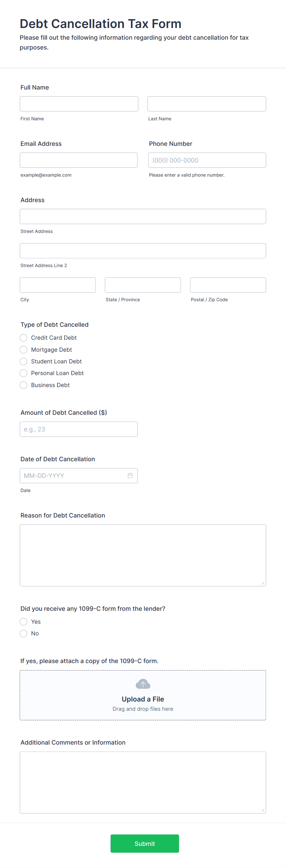Click the Email Address input field

(x=78, y=160)
